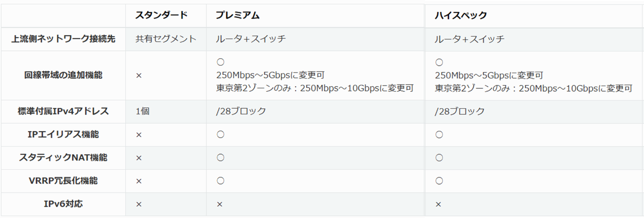Click the 回線帯域の追加機能 row label
The image size is (644, 218).
click(63, 75)
